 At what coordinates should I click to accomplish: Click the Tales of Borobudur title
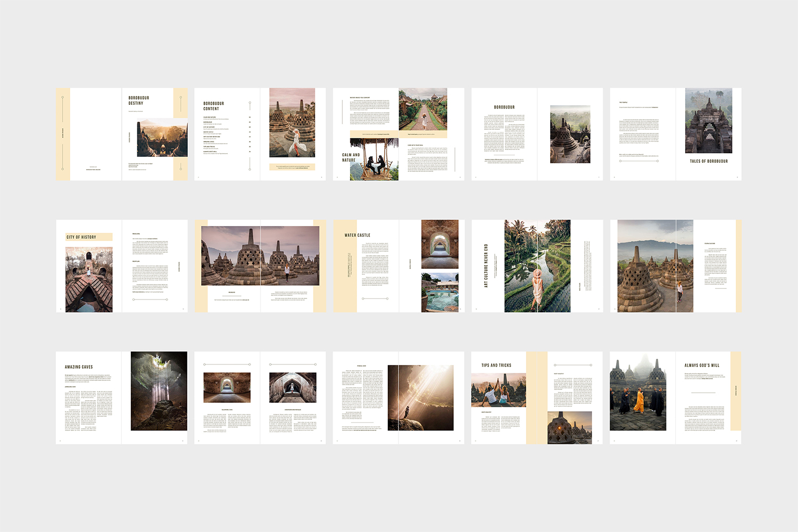click(709, 161)
